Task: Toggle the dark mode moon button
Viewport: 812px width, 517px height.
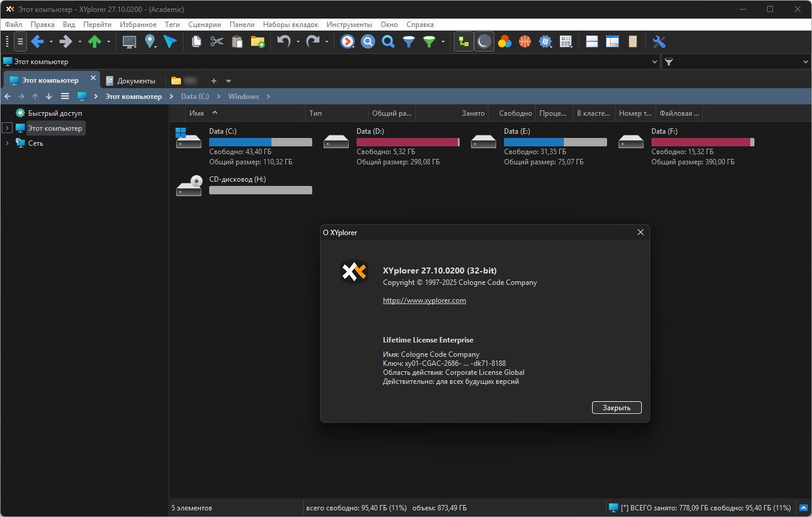Action: 484,41
